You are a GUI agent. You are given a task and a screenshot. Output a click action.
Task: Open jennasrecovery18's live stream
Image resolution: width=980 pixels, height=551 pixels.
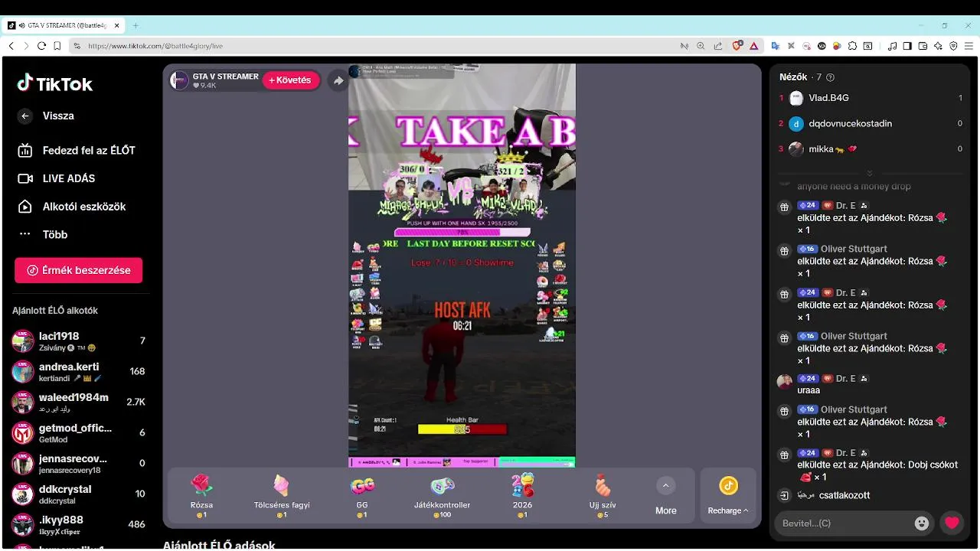[78, 464]
